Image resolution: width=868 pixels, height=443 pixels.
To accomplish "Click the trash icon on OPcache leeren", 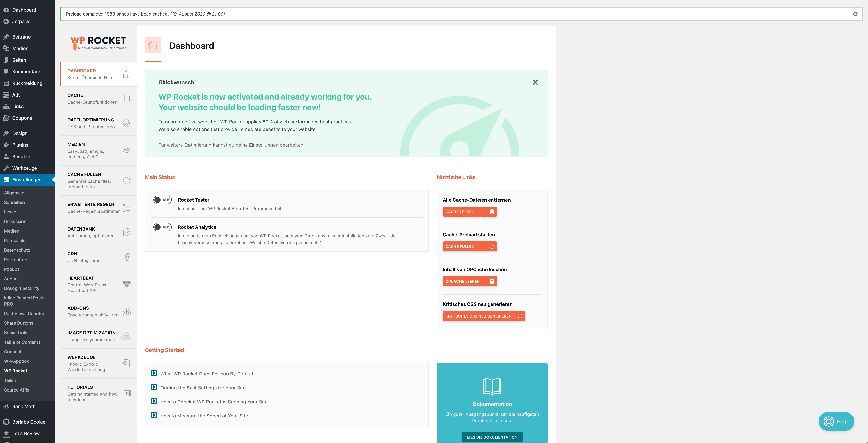I will (492, 281).
